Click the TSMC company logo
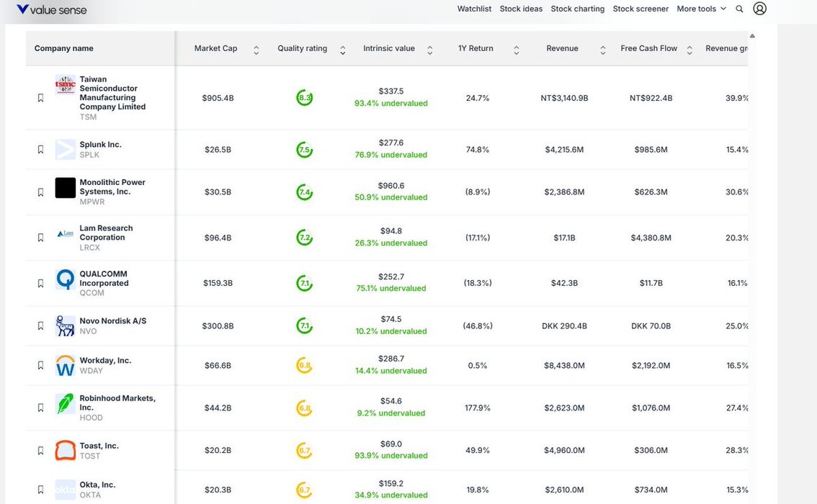This screenshot has height=504, width=817. pos(65,84)
